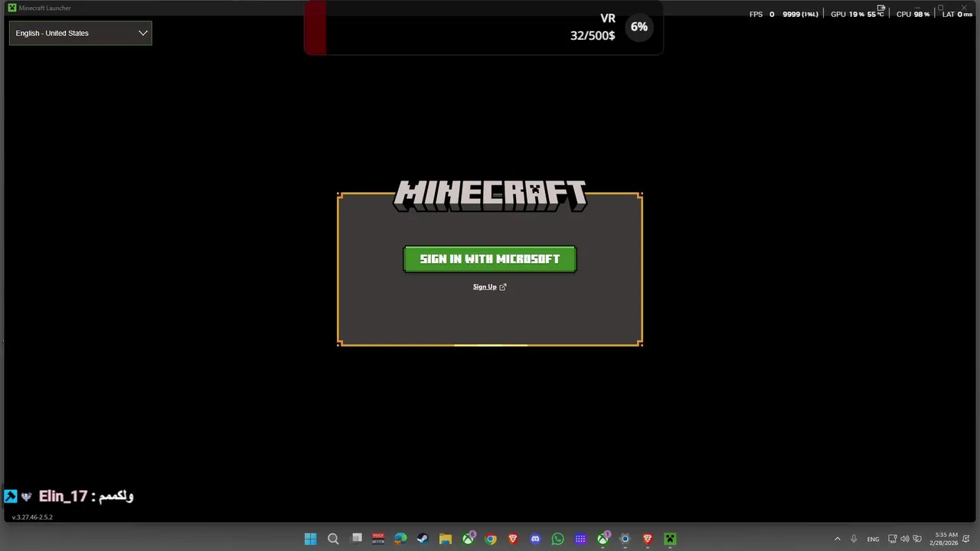Click the VR 32/500$ donation goal text
The height and width of the screenshot is (551, 980).
pyautogui.click(x=593, y=27)
